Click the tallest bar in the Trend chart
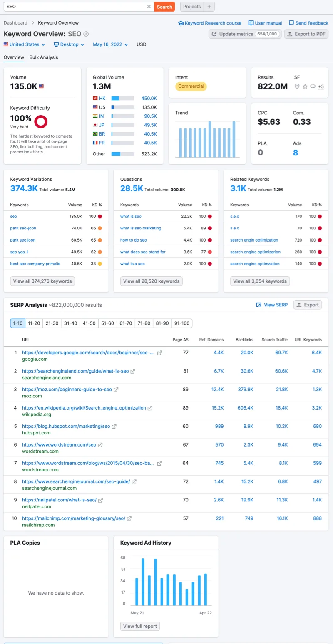 click(x=210, y=139)
